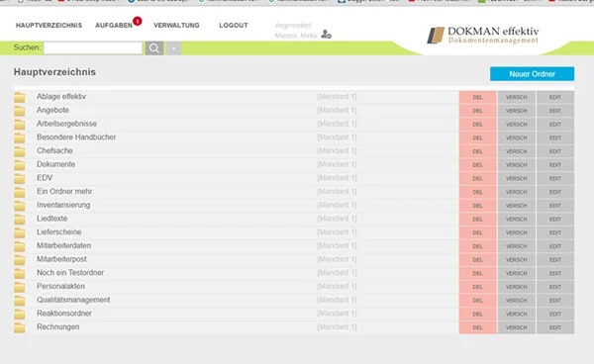Open the folder name Rechnungen
Screen dimensions: 594x364
click(x=58, y=327)
